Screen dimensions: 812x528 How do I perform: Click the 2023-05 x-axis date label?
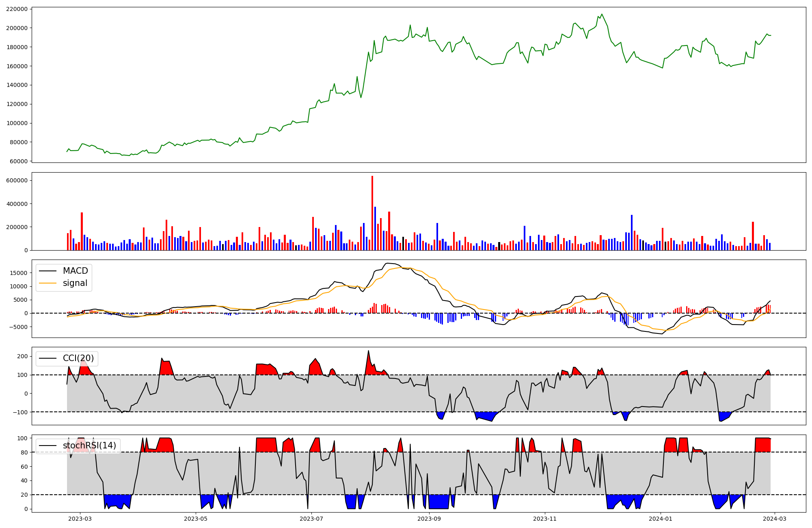(196, 519)
